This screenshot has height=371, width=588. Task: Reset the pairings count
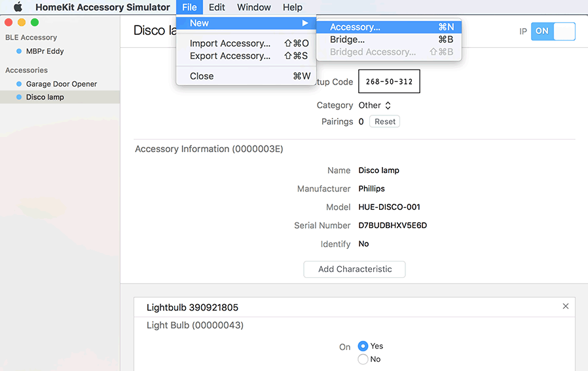(385, 121)
